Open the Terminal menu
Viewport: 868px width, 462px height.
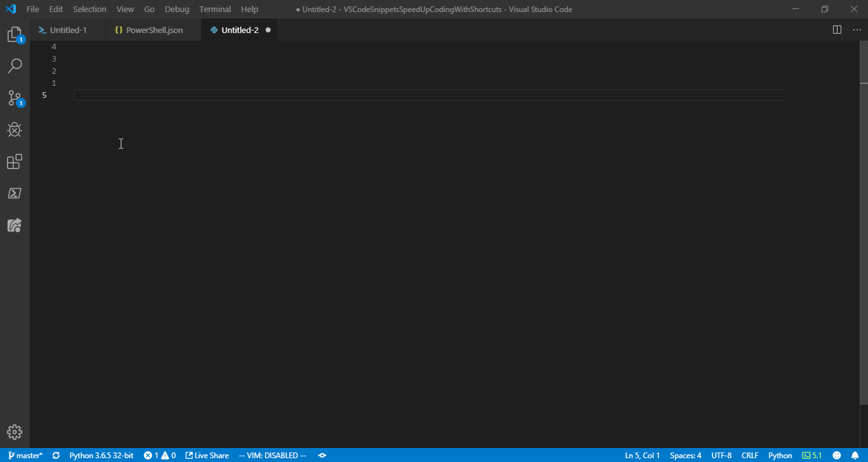click(215, 10)
